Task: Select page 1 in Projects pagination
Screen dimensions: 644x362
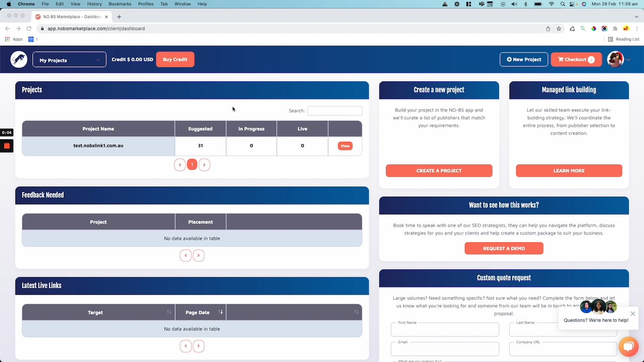Action: coord(192,164)
